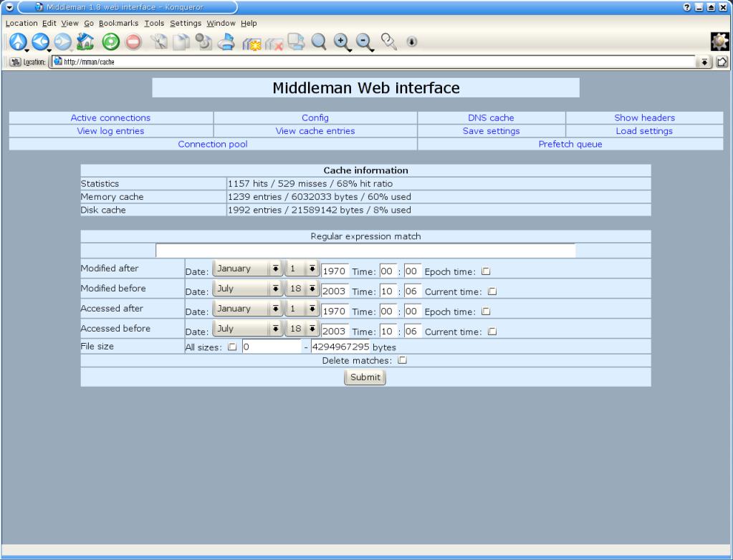Viewport: 733px width, 560px height.
Task: Click the Forward arrow toolbar icon
Action: (62, 42)
